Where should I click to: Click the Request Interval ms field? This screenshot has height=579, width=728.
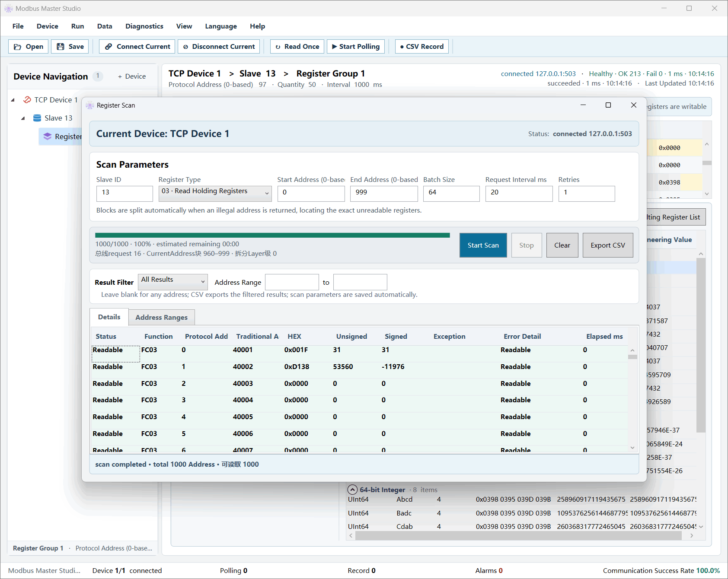(519, 194)
